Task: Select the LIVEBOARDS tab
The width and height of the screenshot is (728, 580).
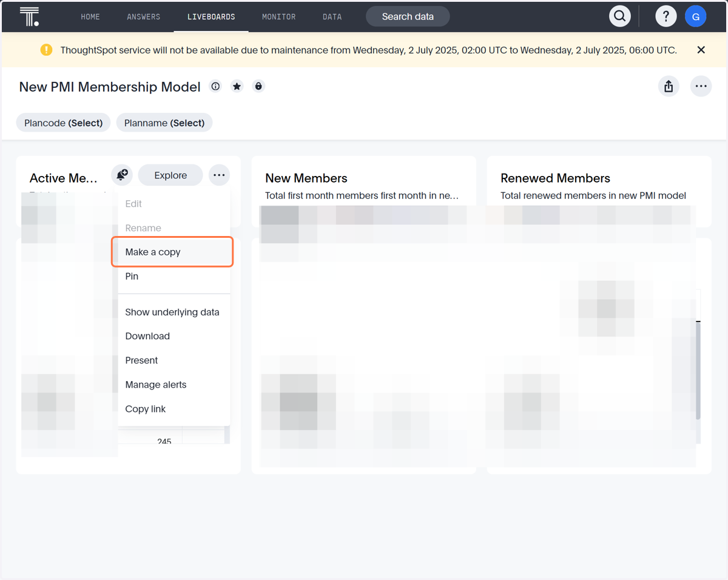Action: click(x=211, y=16)
